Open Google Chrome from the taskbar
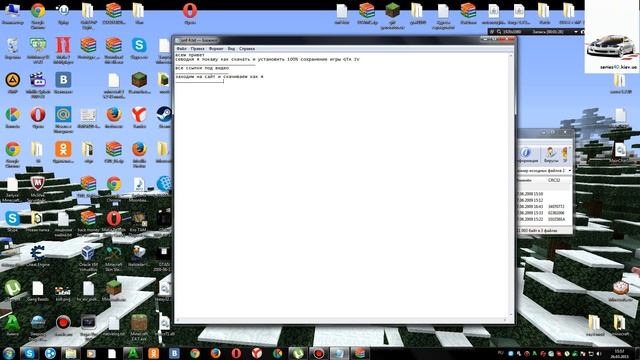The width and height of the screenshot is (640, 360). point(195,353)
